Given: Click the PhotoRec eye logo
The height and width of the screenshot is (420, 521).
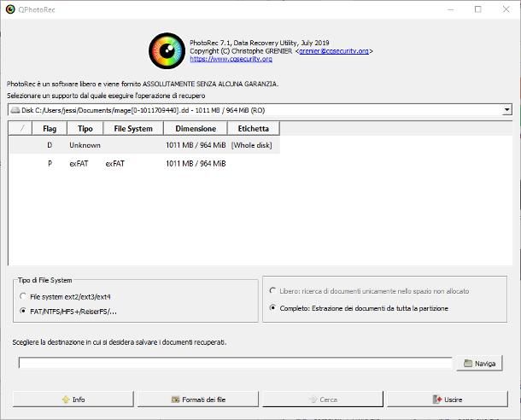Looking at the screenshot, I should click(x=167, y=51).
